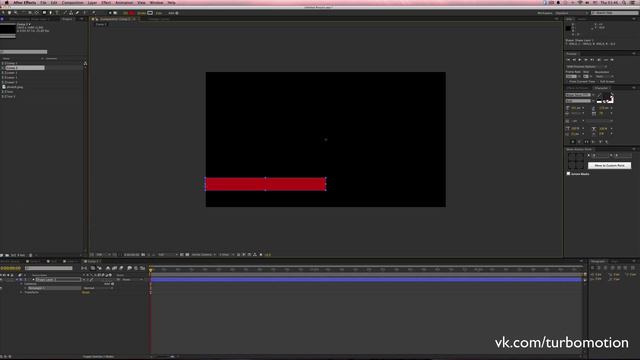
Task: Select the Pen tool
Action: point(51,13)
